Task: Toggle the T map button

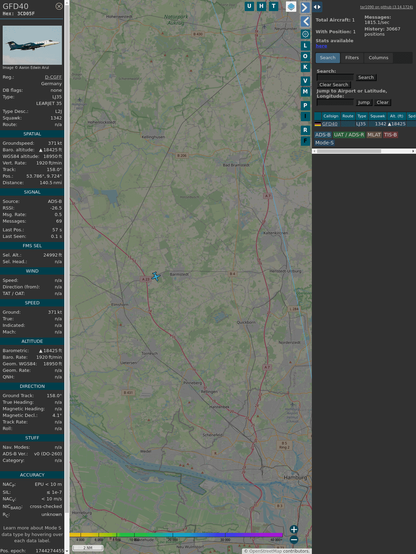Action: [x=273, y=6]
